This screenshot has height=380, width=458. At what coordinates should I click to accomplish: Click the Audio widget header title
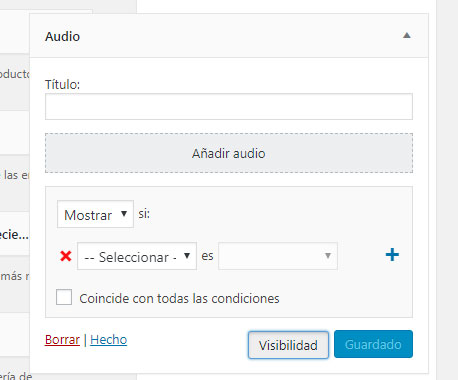62,36
